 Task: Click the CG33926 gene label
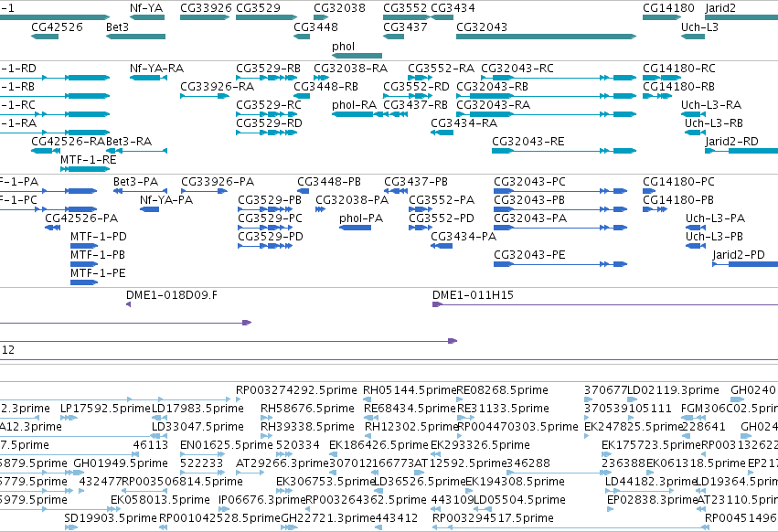(x=206, y=8)
